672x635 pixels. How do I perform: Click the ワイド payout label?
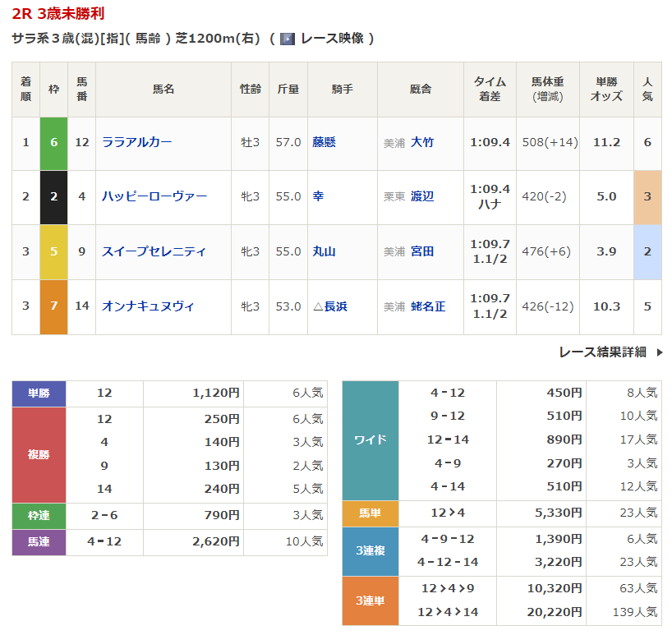click(370, 439)
